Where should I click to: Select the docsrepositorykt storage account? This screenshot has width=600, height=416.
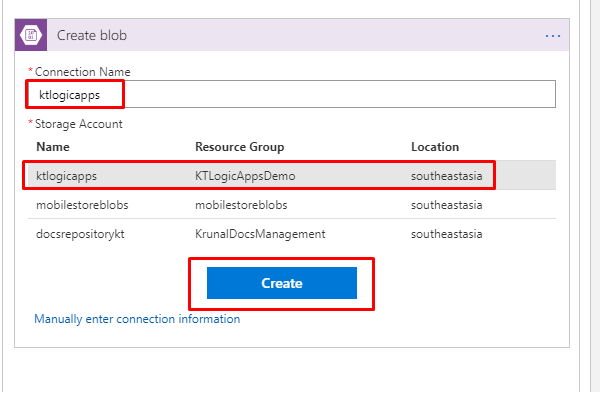(x=80, y=234)
